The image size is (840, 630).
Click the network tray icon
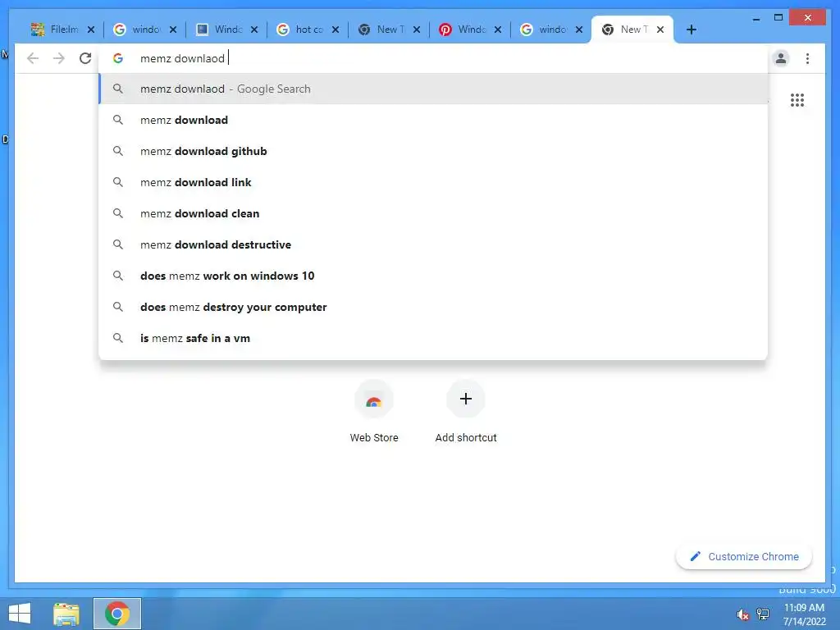pos(763,614)
